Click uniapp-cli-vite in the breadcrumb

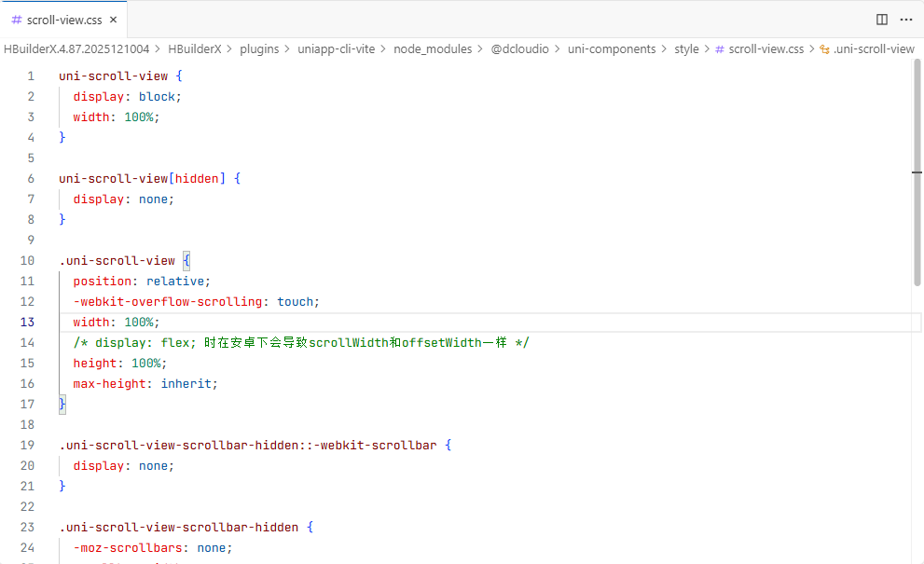(336, 48)
